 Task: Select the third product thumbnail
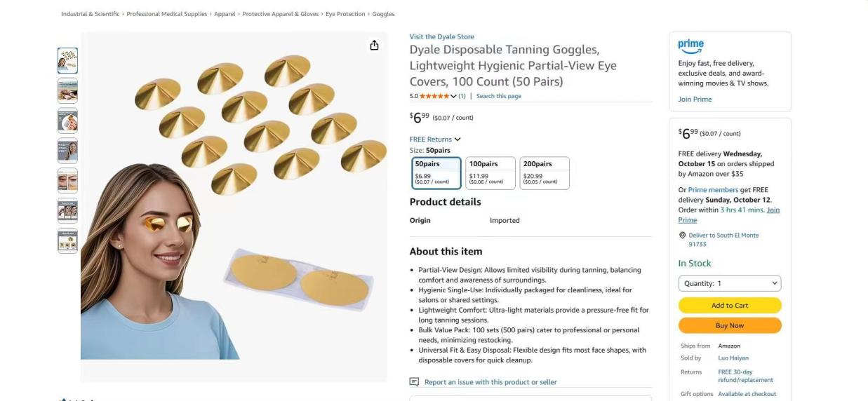coord(67,121)
